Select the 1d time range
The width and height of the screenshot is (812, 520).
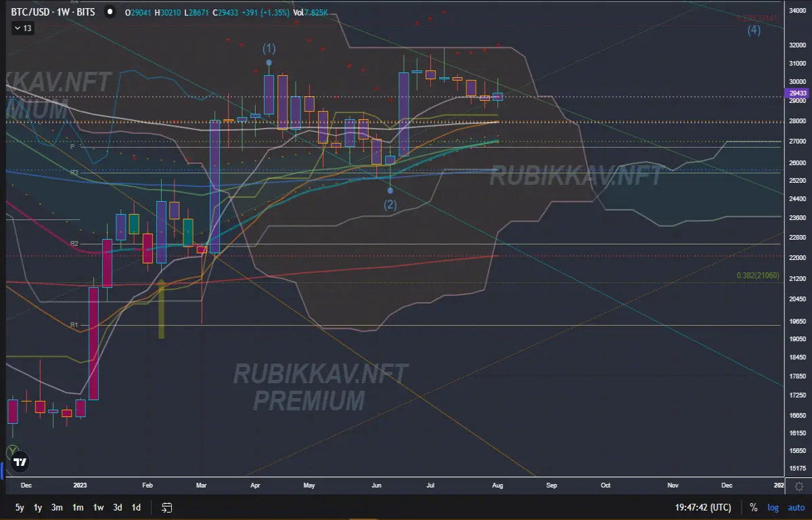(136, 507)
